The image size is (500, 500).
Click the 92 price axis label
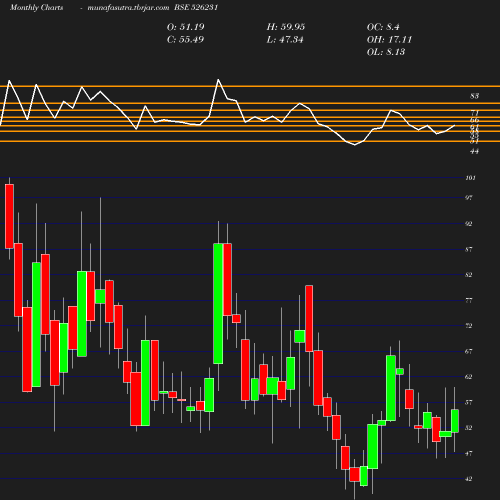coord(469,224)
